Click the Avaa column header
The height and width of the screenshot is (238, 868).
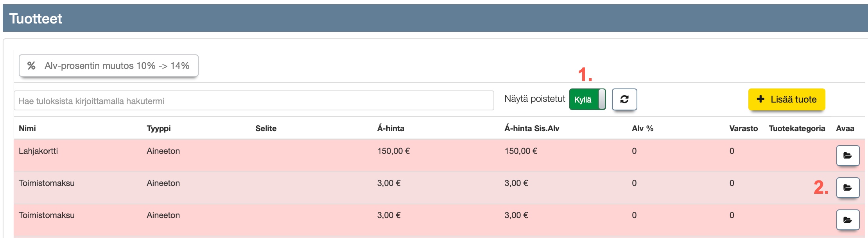point(845,128)
